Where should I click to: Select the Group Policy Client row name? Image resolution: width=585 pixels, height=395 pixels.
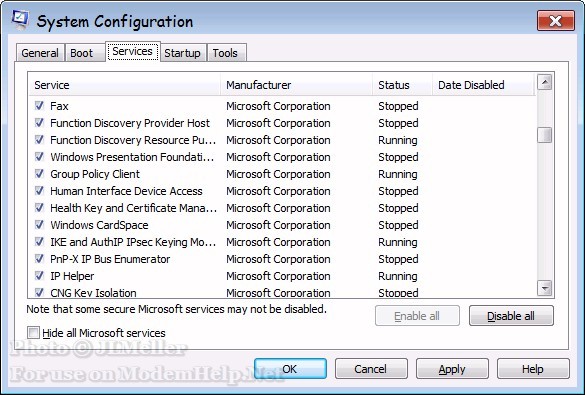tap(95, 174)
